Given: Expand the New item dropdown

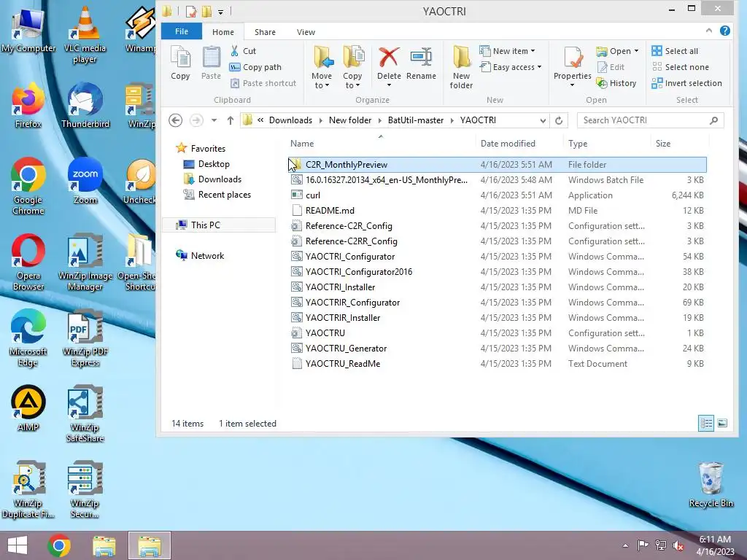Looking at the screenshot, I should coord(533,51).
